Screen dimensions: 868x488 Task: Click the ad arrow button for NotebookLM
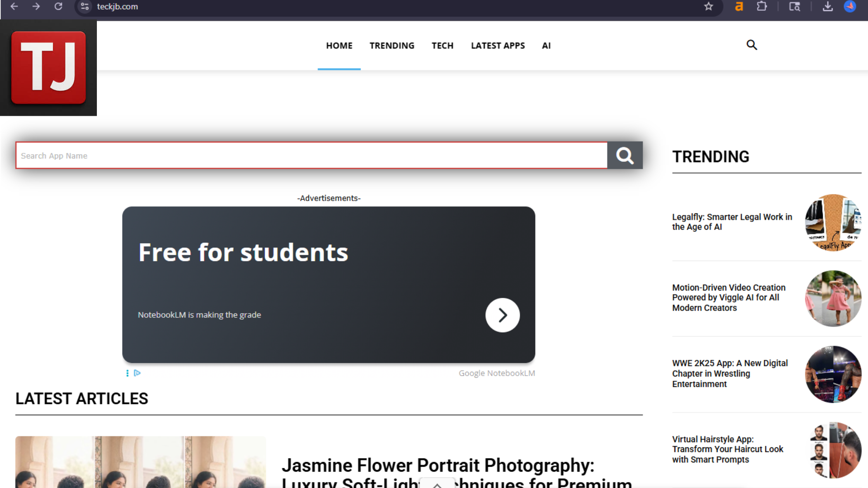coord(503,315)
